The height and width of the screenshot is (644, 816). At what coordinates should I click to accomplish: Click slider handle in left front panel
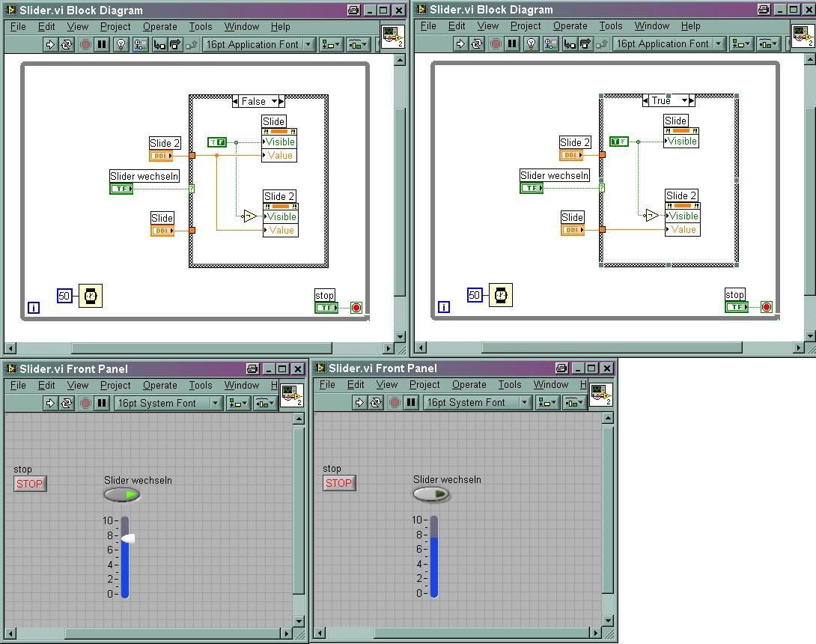click(x=128, y=538)
